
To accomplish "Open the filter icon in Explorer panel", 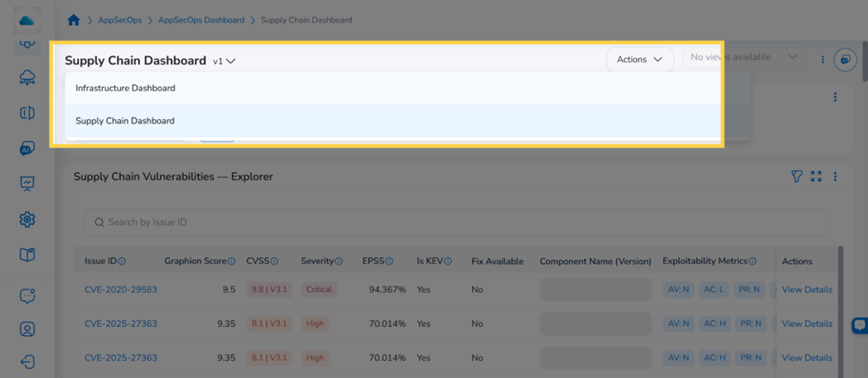I will [x=796, y=176].
